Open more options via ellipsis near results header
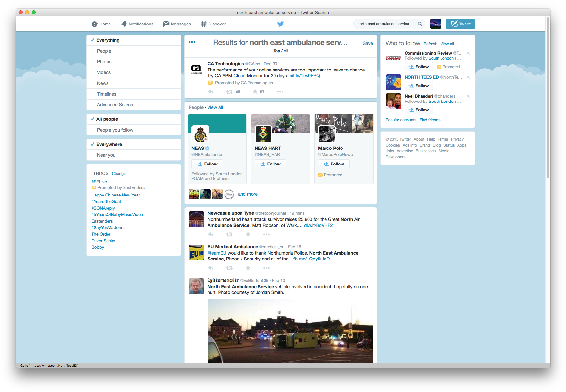Image resolution: width=566 pixels, height=392 pixels. coord(192,42)
